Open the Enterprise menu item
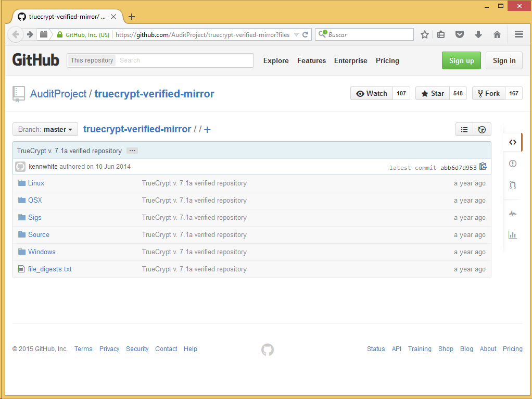The height and width of the screenshot is (399, 532). (350, 60)
